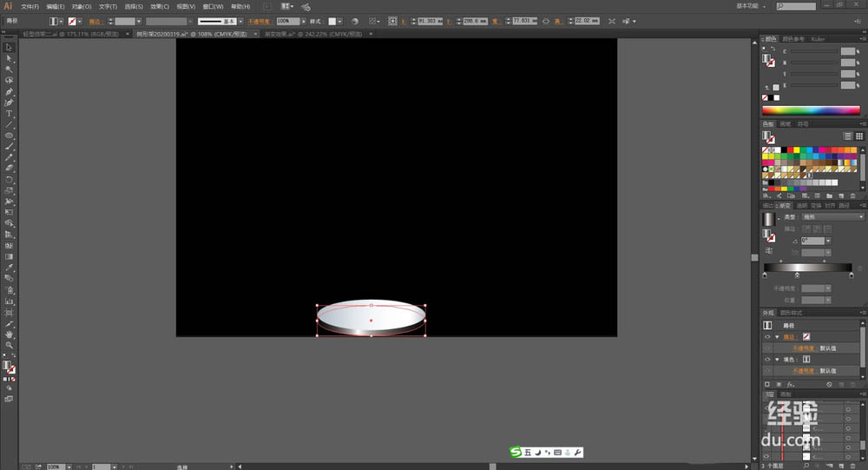Open the 对象(O) menu
The image size is (868, 470).
[81, 7]
